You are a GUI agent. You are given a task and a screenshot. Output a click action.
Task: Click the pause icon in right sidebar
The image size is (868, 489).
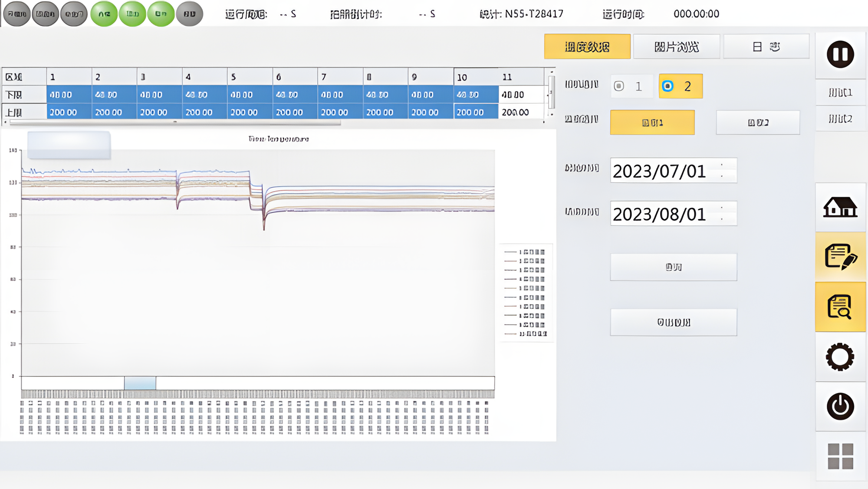pos(840,54)
